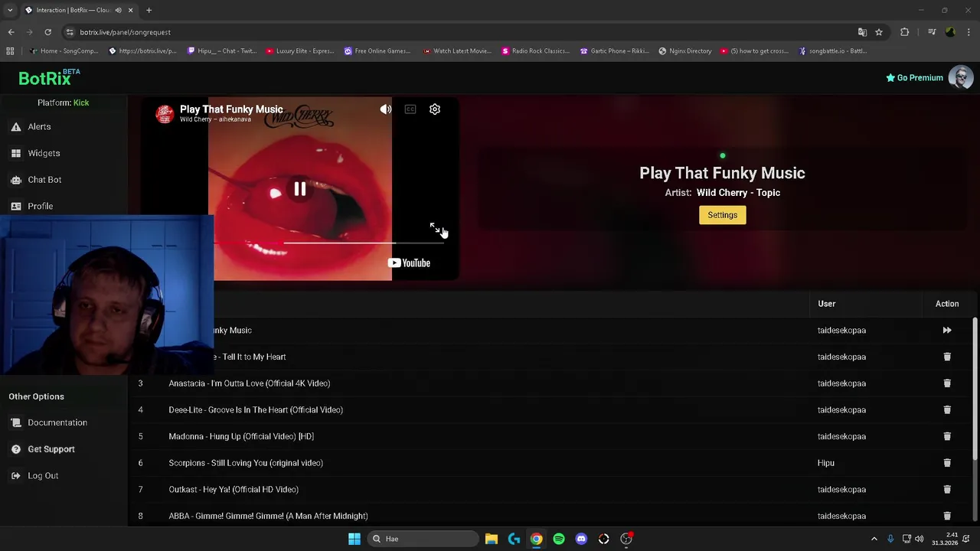The image size is (980, 551).
Task: Open the Documentation sidebar item
Action: coord(57,422)
